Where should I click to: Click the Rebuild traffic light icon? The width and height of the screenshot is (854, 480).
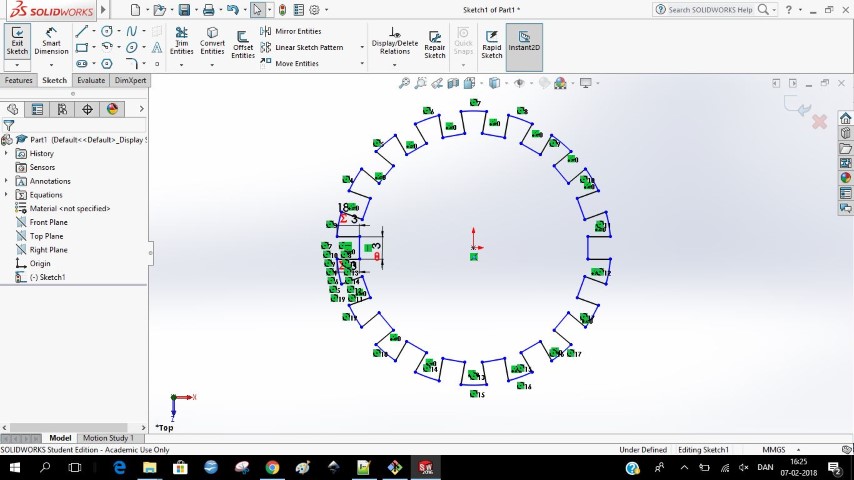pyautogui.click(x=282, y=9)
